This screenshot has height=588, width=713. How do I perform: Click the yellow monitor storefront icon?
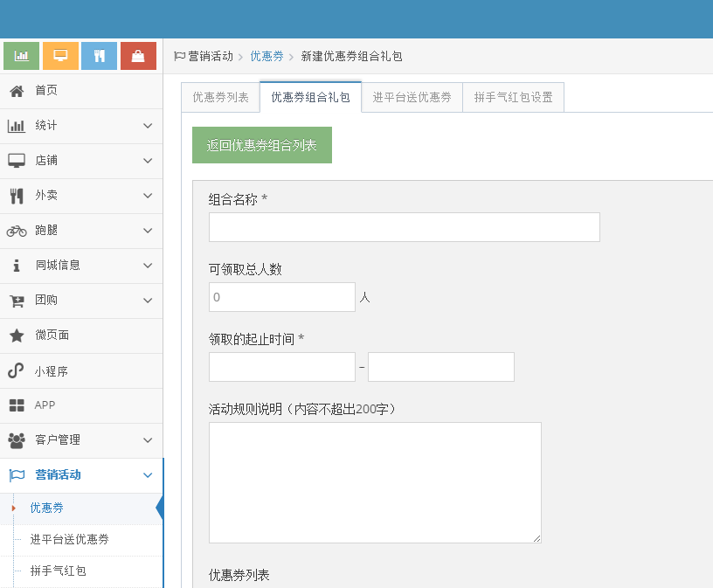pyautogui.click(x=59, y=55)
